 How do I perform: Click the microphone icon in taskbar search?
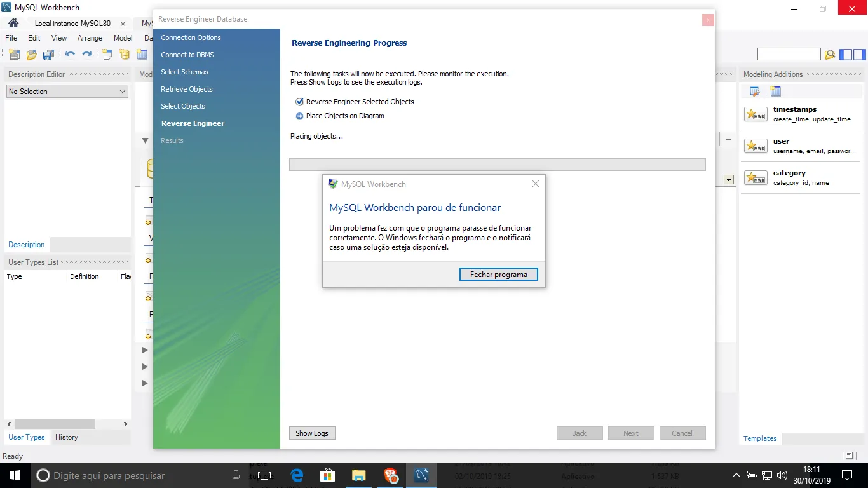[x=236, y=475]
